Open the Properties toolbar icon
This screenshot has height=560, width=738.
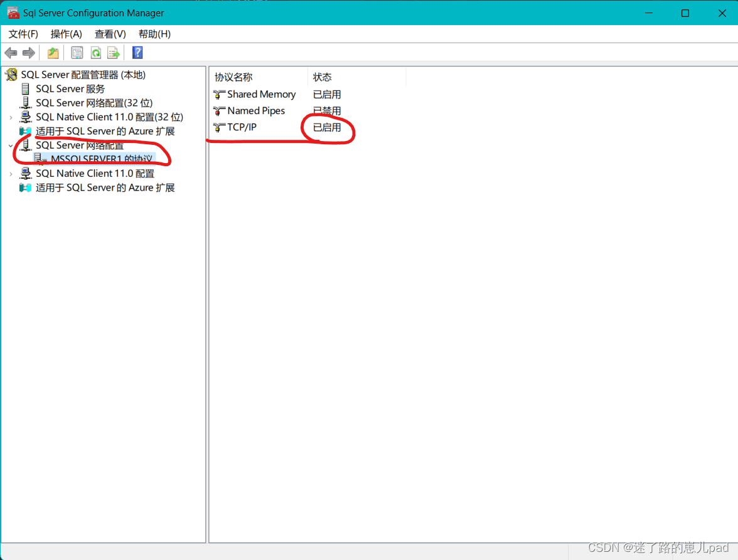(77, 53)
